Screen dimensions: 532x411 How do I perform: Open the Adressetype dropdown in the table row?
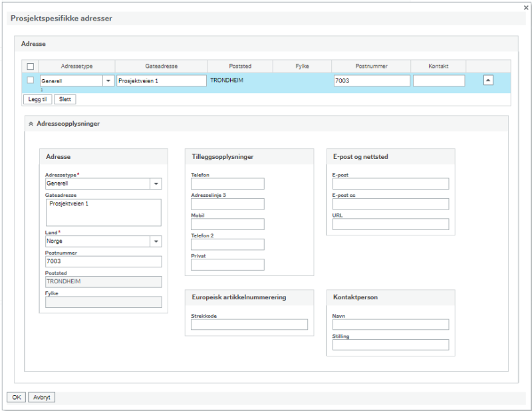coord(108,80)
